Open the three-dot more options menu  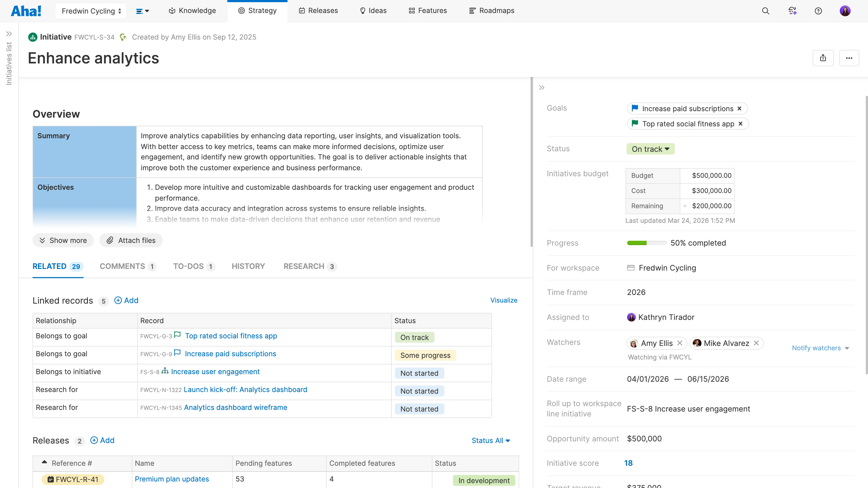tap(849, 58)
